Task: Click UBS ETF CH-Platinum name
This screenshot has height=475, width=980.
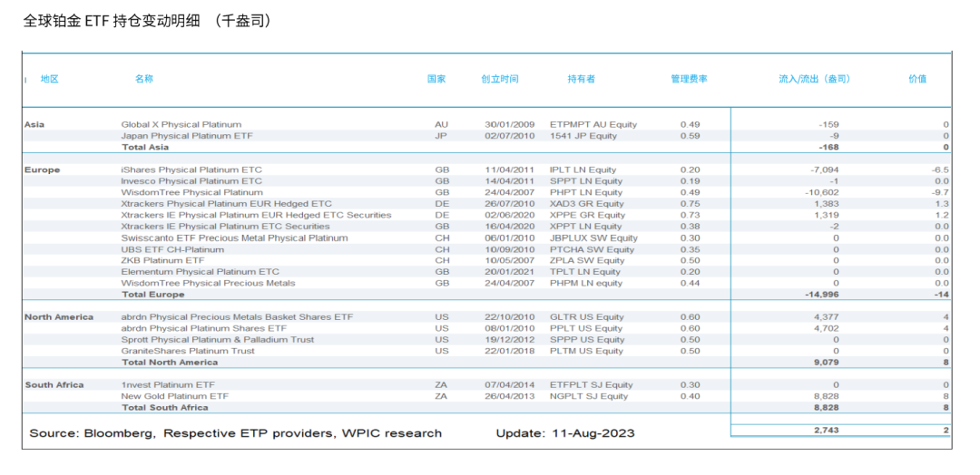Action: point(172,249)
